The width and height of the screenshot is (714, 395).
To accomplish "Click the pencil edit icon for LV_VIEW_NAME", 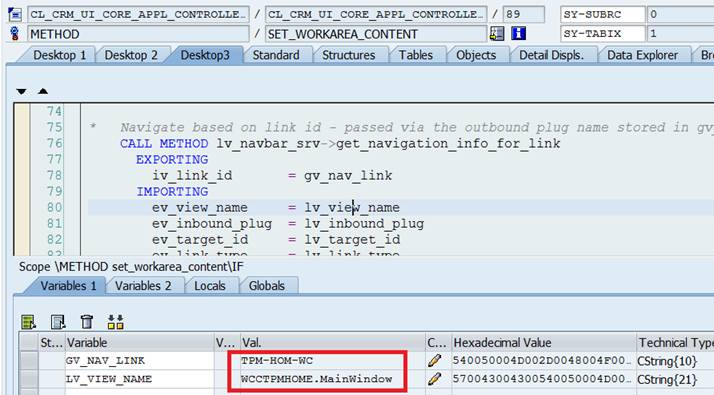I will [x=434, y=379].
